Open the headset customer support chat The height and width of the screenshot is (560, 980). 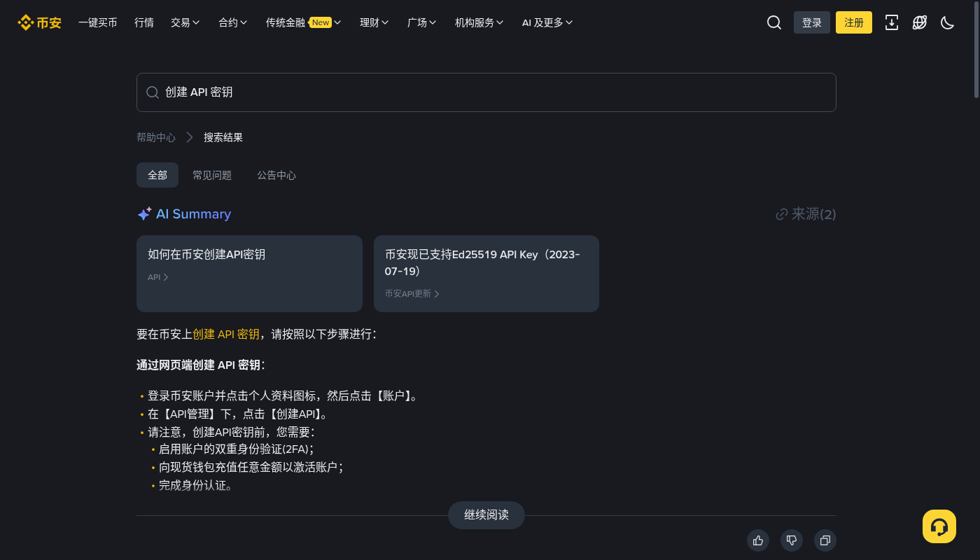939,526
